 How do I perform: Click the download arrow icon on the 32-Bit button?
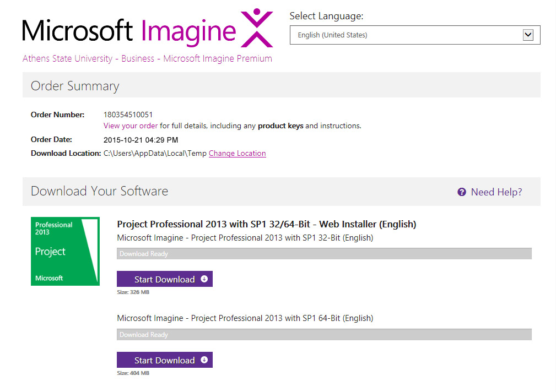204,279
